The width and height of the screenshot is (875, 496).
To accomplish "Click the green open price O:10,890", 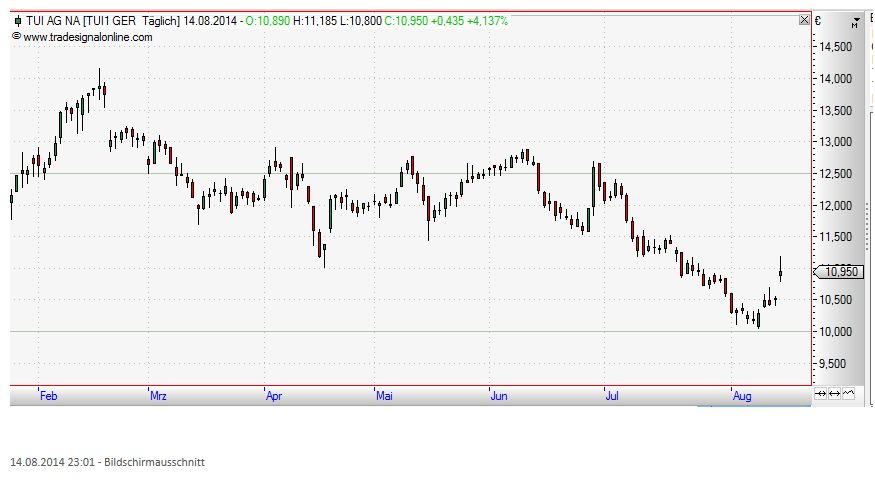I will pyautogui.click(x=268, y=21).
